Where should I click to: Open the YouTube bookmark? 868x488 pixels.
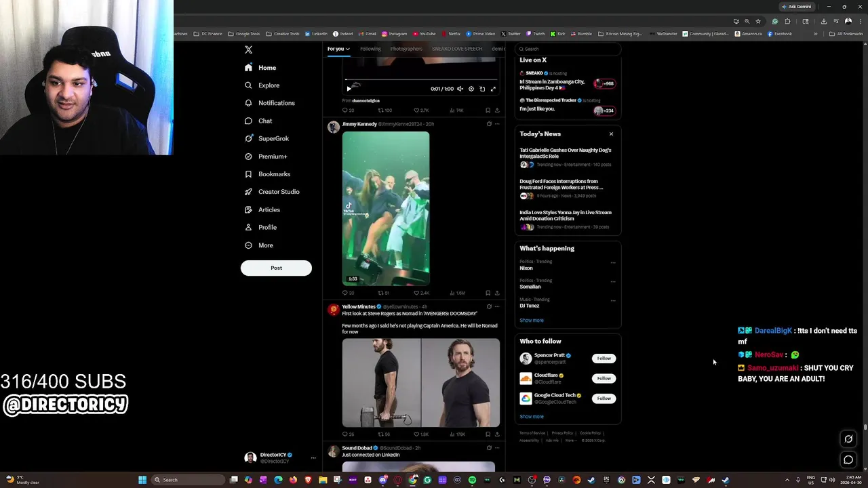click(424, 33)
